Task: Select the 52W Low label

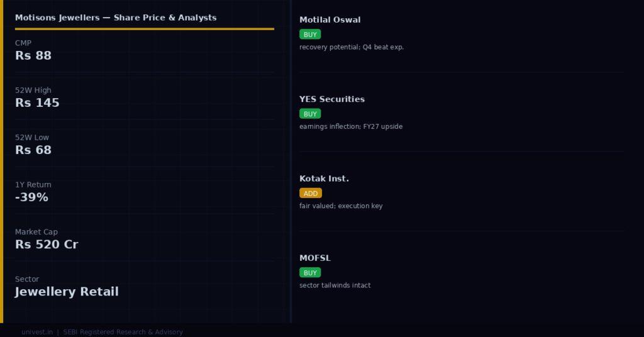Action: tap(32, 138)
